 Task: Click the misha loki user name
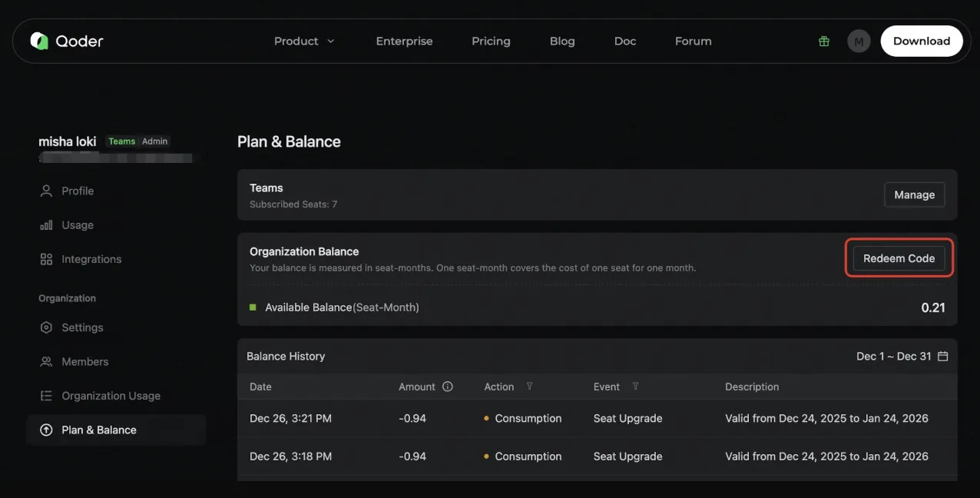click(x=67, y=141)
